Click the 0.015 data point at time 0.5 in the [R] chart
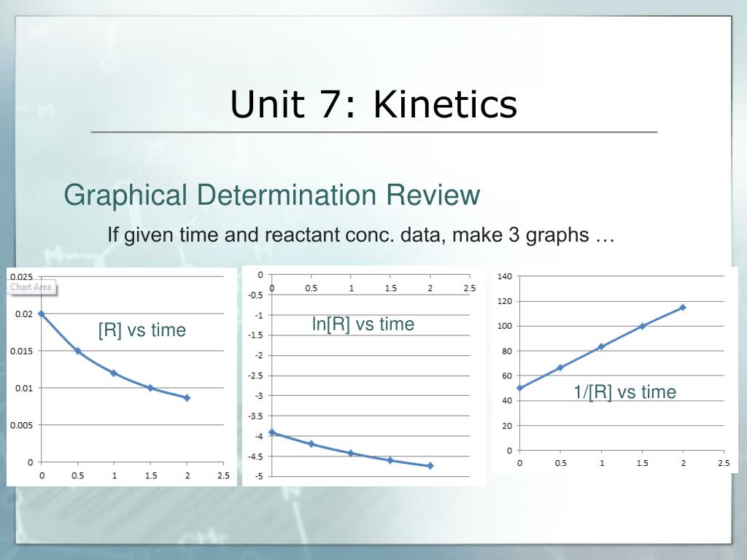Image resolution: width=747 pixels, height=560 pixels. (78, 351)
